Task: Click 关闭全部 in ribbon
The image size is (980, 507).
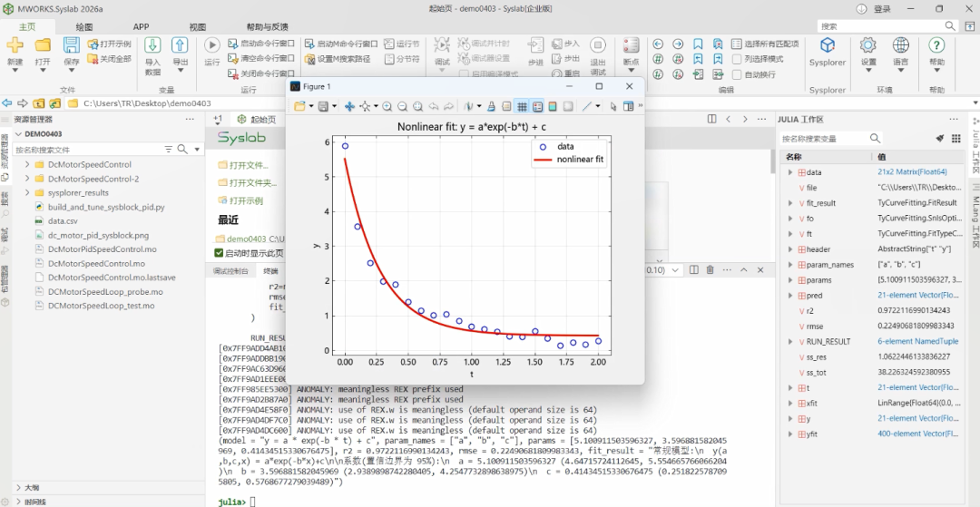Action: [x=110, y=59]
